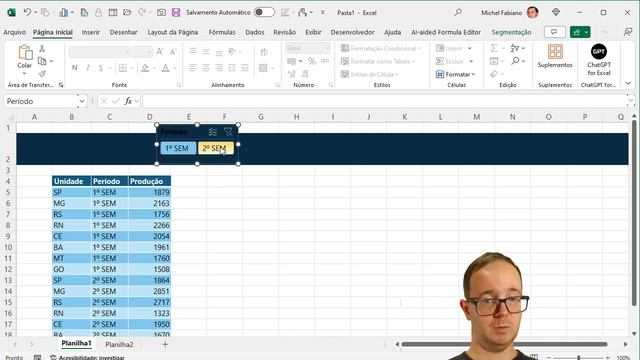Expand the Colar paste options arrow
Image resolution: width=640 pixels, height=360 pixels.
click(24, 73)
